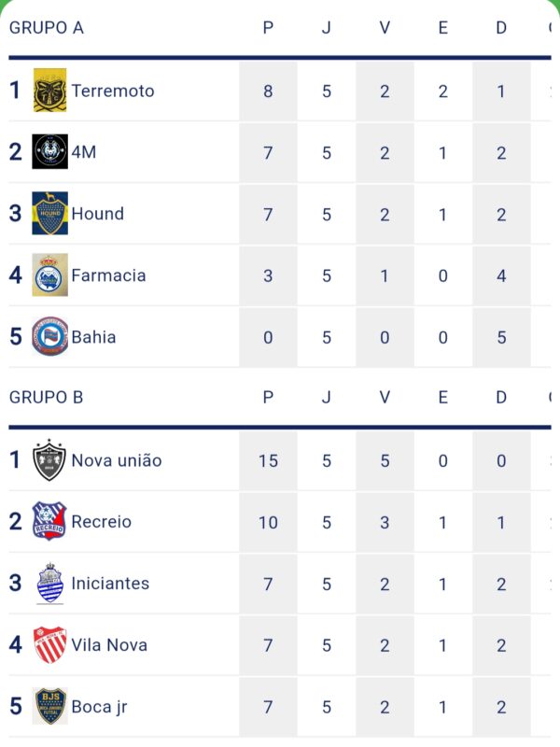Viewport: 560px width, 747px height.
Task: Click the Grupo B header label
Action: point(47,397)
